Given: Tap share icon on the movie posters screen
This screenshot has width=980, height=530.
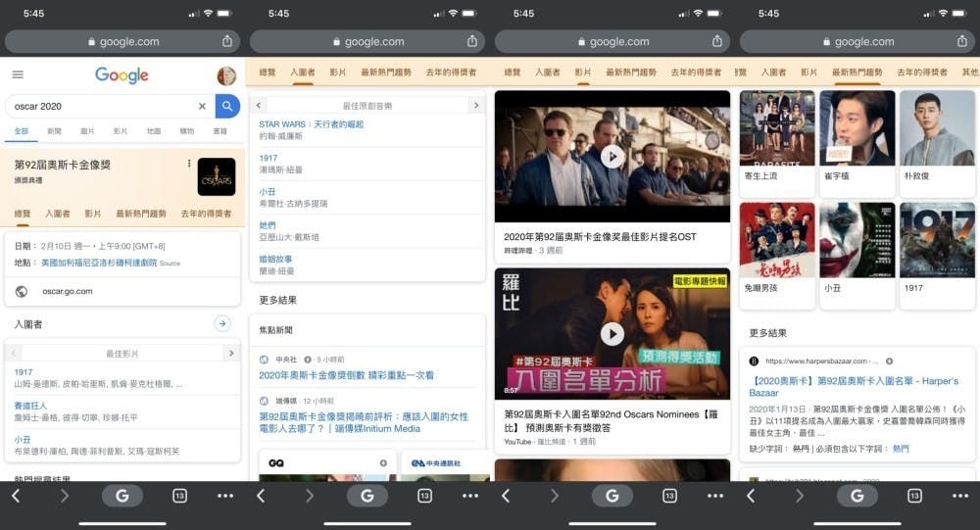Looking at the screenshot, I should pos(962,41).
